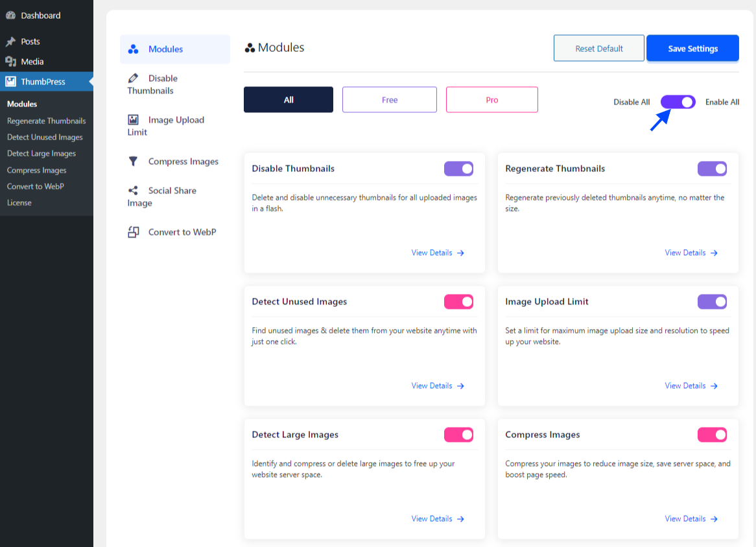Go to the Image Upload Limit settings label
Image resolution: width=756 pixels, height=547 pixels.
click(166, 126)
